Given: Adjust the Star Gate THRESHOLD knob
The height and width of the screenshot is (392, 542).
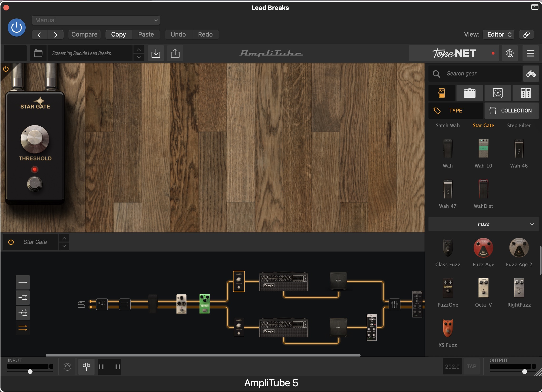Looking at the screenshot, I should (35, 139).
